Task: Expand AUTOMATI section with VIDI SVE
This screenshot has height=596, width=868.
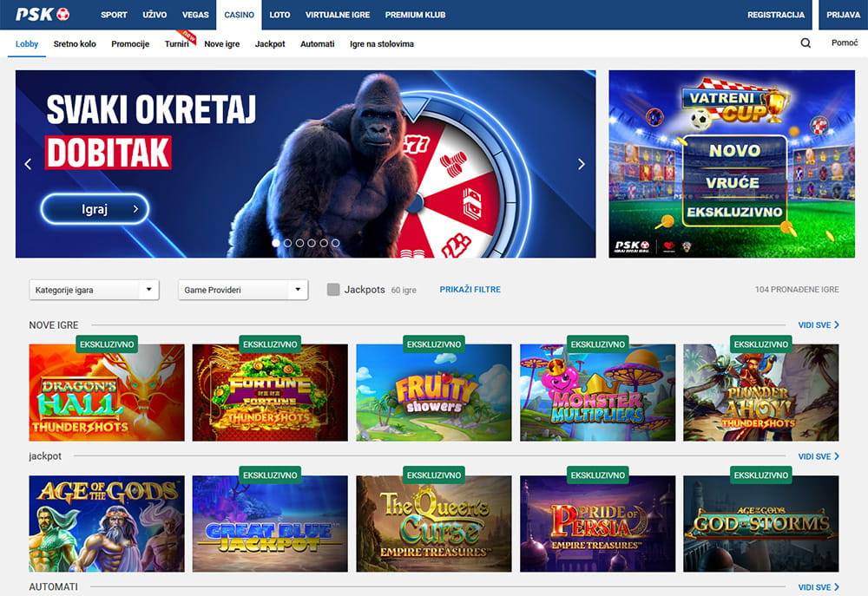Action: pyautogui.click(x=819, y=587)
